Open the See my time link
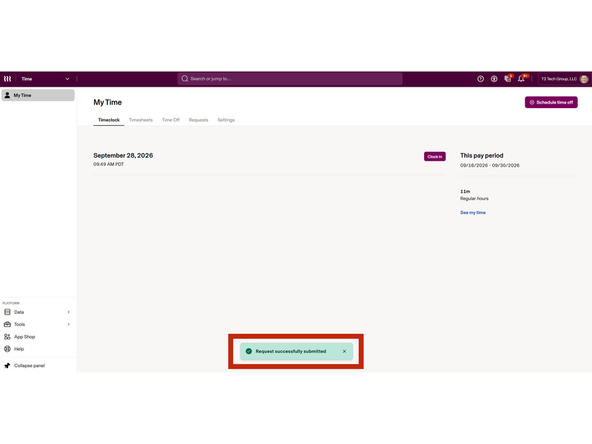 [473, 213]
